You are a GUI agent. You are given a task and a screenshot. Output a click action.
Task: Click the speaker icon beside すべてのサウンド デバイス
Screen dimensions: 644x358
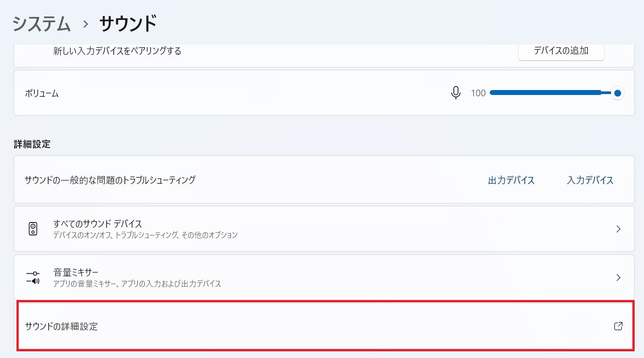tap(33, 229)
